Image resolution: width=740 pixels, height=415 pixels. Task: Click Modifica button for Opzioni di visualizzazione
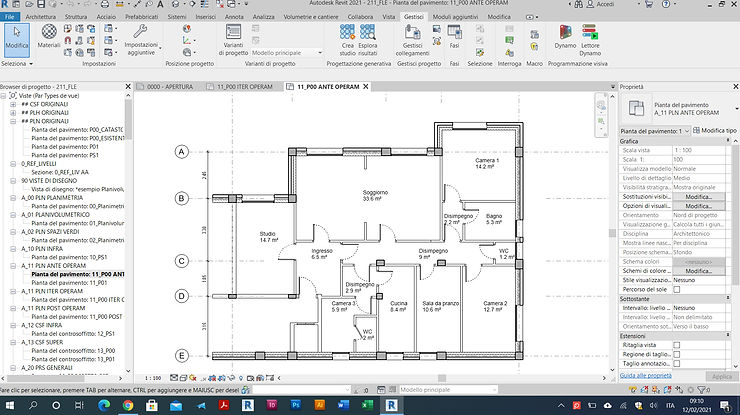pos(698,206)
